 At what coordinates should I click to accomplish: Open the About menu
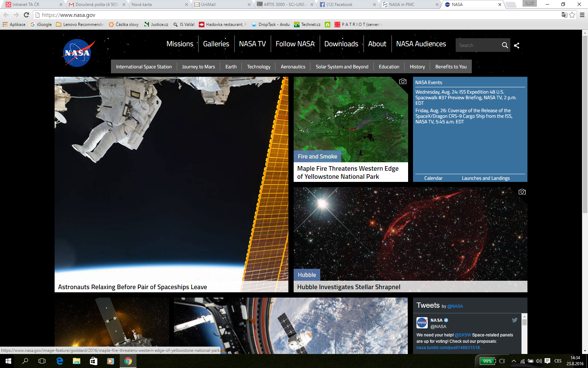point(377,44)
